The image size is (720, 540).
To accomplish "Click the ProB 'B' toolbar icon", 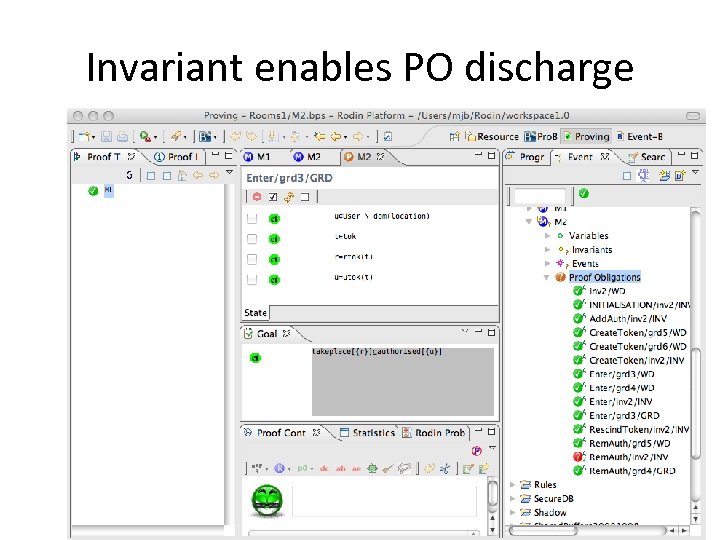I will (x=205, y=136).
